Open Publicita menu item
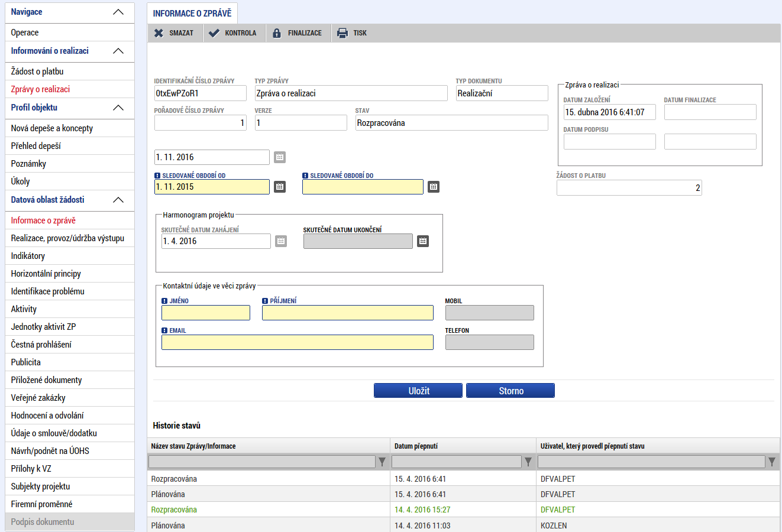 pyautogui.click(x=70, y=362)
